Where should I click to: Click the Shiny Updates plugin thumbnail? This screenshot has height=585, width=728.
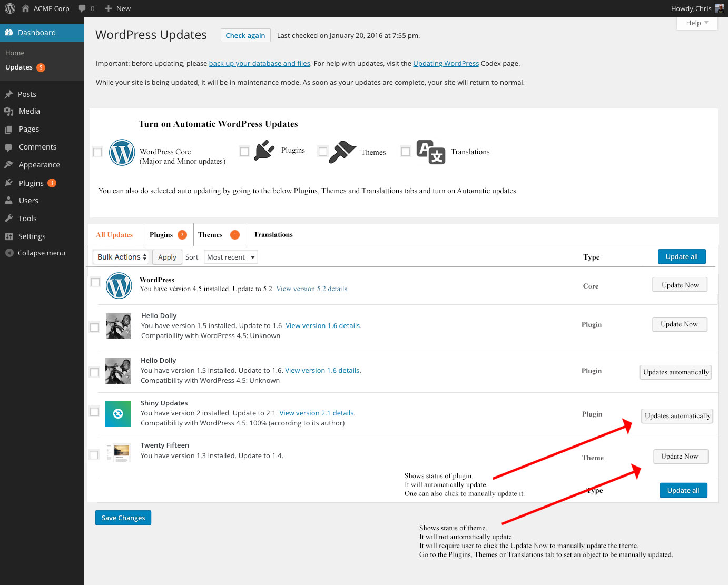(117, 414)
